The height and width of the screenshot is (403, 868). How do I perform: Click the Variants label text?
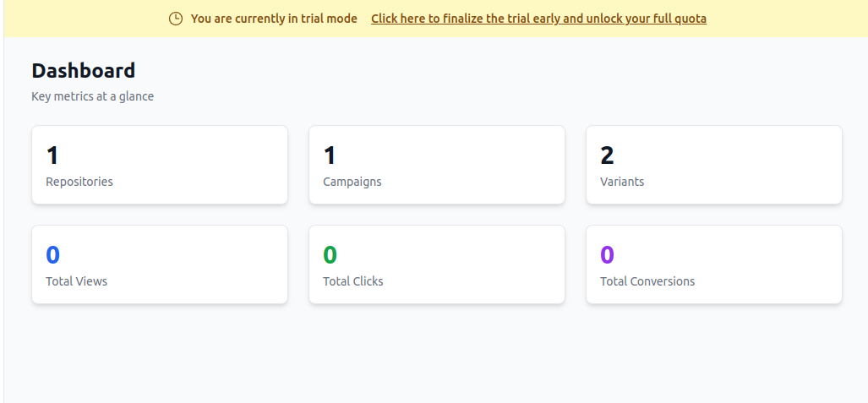[622, 182]
